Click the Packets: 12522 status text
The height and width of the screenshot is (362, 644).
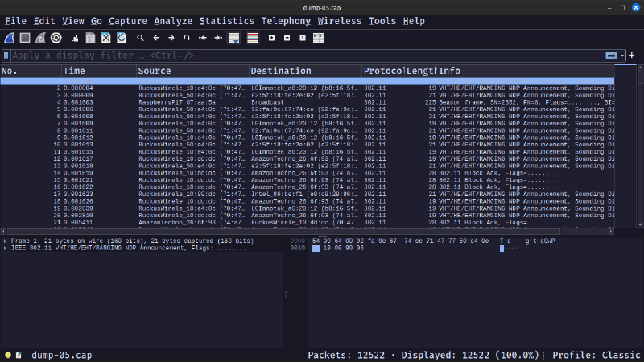[346, 355]
